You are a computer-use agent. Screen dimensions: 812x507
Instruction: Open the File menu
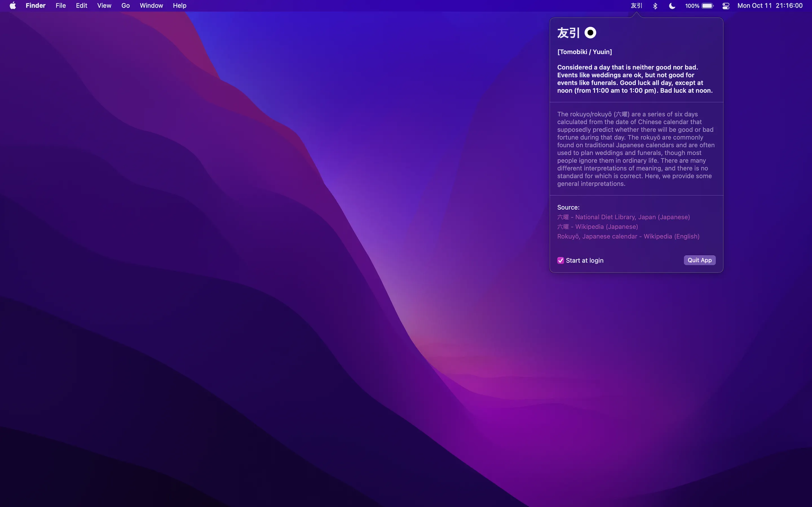[61, 6]
